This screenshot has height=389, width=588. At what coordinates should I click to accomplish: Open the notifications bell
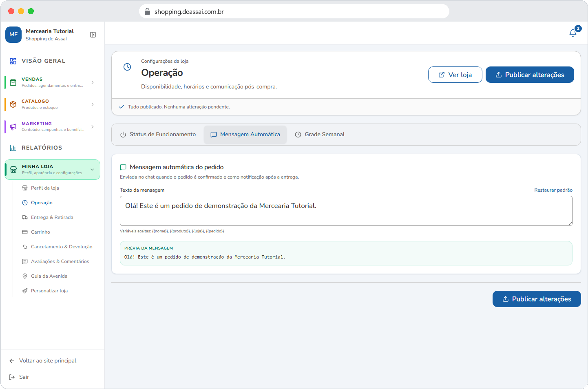click(x=573, y=33)
